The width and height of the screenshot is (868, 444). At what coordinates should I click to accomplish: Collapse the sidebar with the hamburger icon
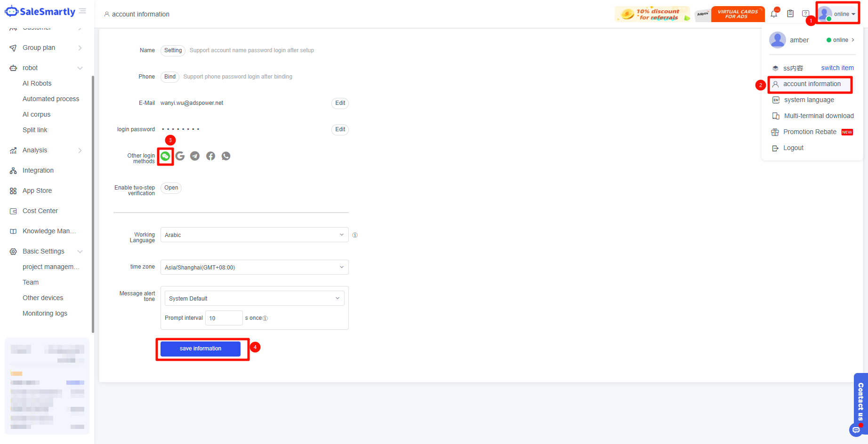pos(82,11)
